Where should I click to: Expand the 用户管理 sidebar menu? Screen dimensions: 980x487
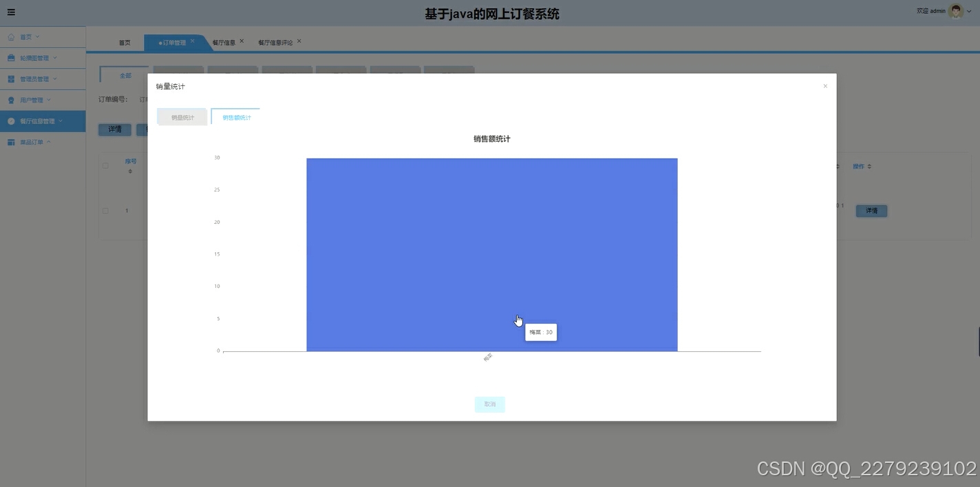[x=50, y=99]
